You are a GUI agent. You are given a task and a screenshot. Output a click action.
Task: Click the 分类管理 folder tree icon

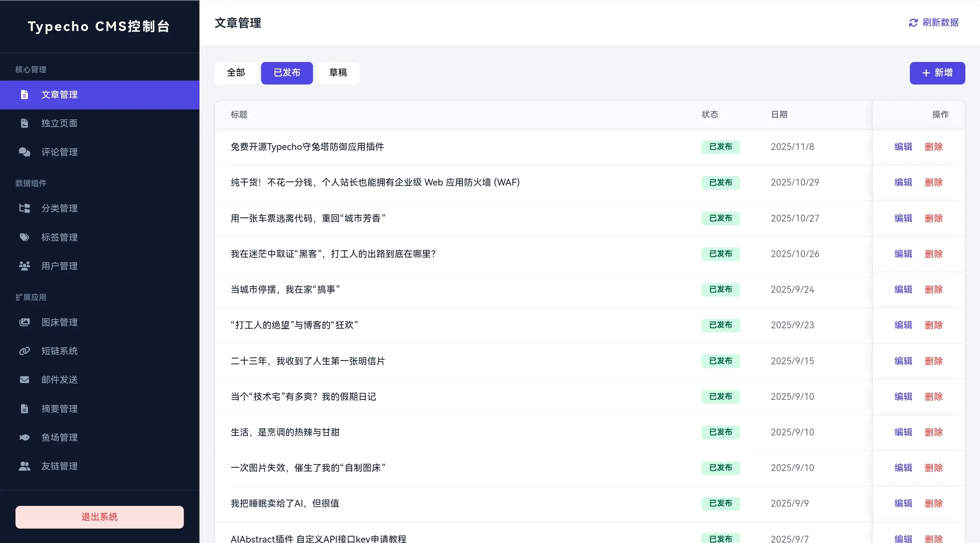coord(24,208)
